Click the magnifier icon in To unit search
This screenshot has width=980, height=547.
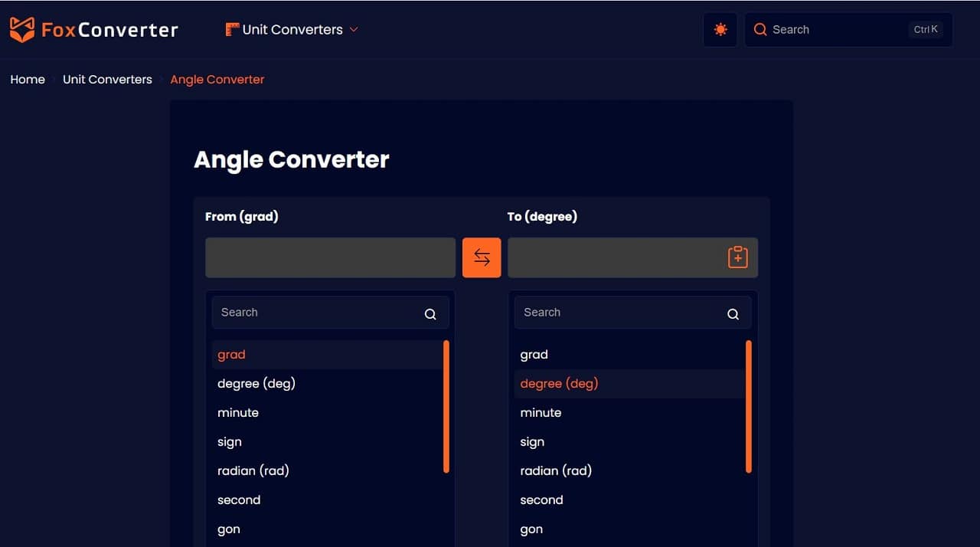pyautogui.click(x=733, y=313)
